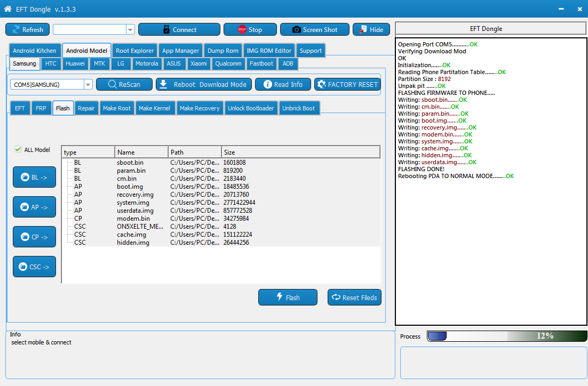Open the Make Root sub-tab
The width and height of the screenshot is (588, 386).
[x=117, y=108]
